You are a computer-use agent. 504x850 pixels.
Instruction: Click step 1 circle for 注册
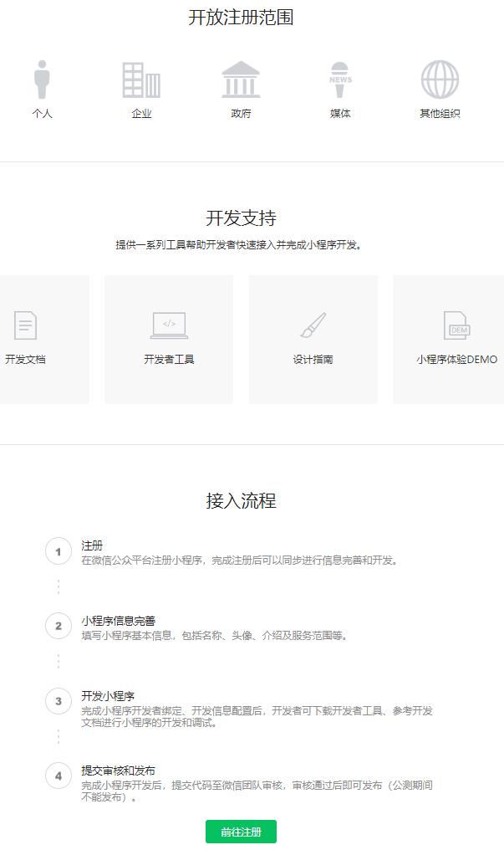coord(59,552)
